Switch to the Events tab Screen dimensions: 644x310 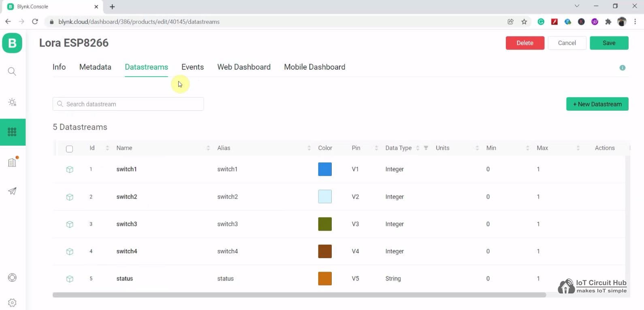(192, 67)
